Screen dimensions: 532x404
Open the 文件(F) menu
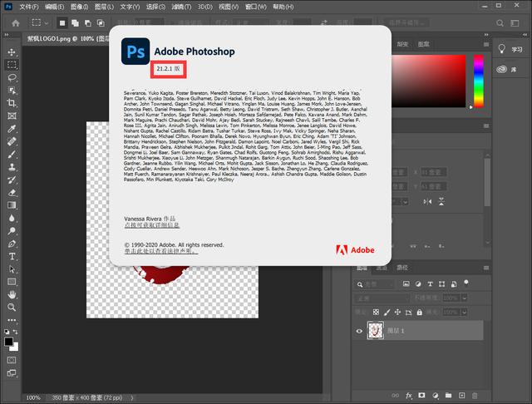tap(29, 7)
